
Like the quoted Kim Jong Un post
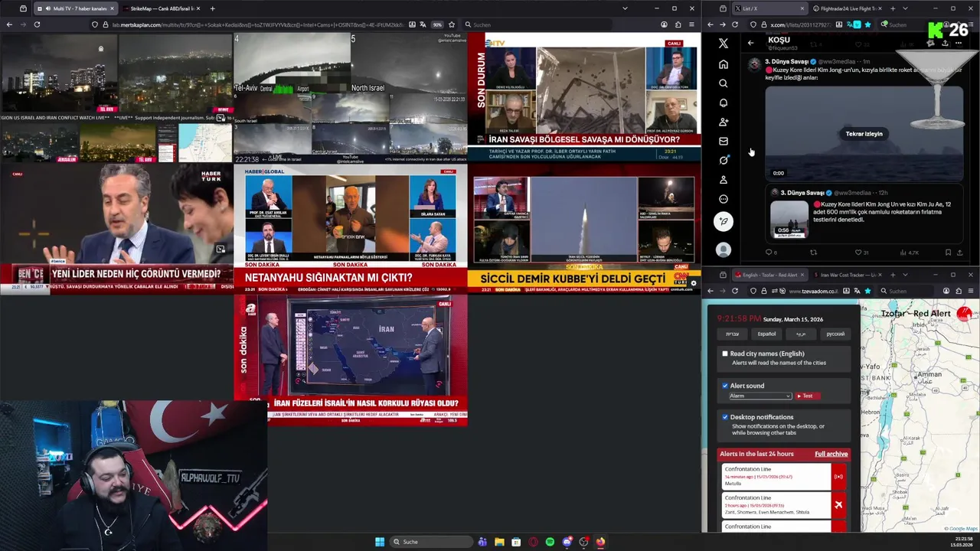(859, 253)
